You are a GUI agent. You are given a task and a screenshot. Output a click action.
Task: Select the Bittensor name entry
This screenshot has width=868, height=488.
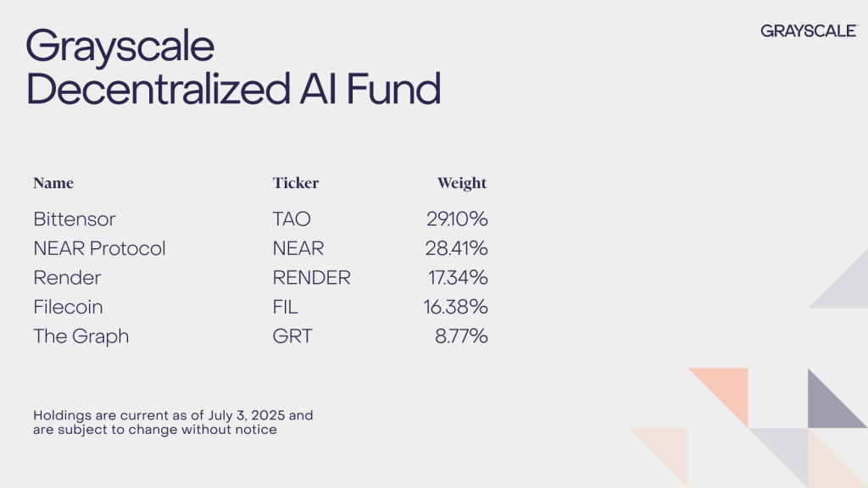[74, 219]
